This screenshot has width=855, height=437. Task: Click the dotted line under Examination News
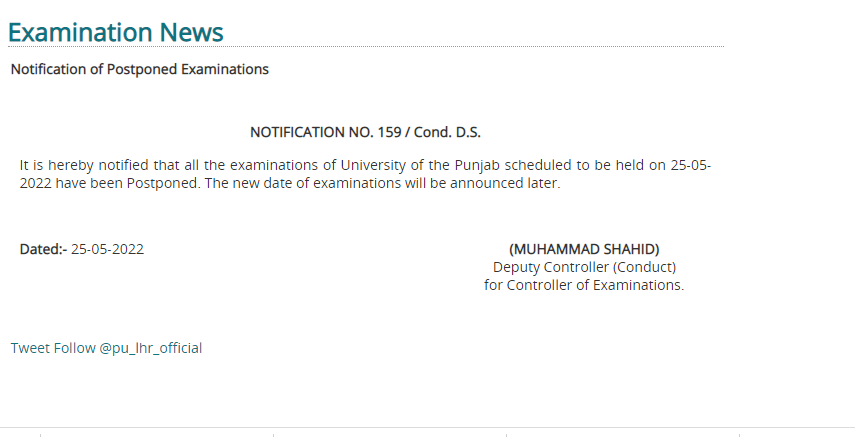pyautogui.click(x=366, y=47)
